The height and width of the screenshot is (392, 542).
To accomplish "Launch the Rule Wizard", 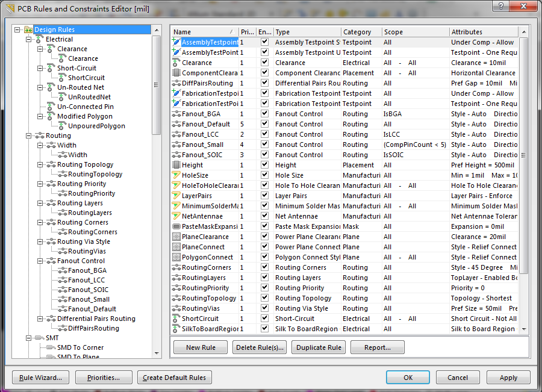I will 40,378.
